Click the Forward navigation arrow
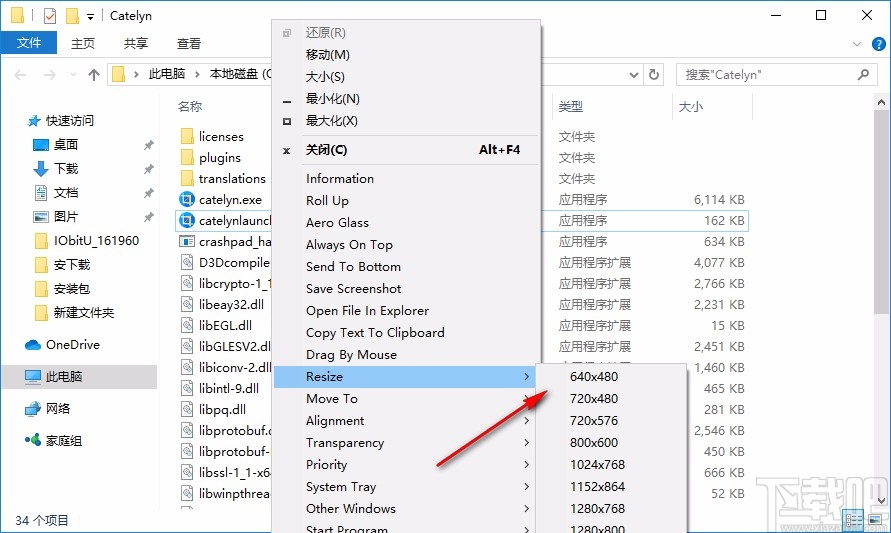 point(50,74)
